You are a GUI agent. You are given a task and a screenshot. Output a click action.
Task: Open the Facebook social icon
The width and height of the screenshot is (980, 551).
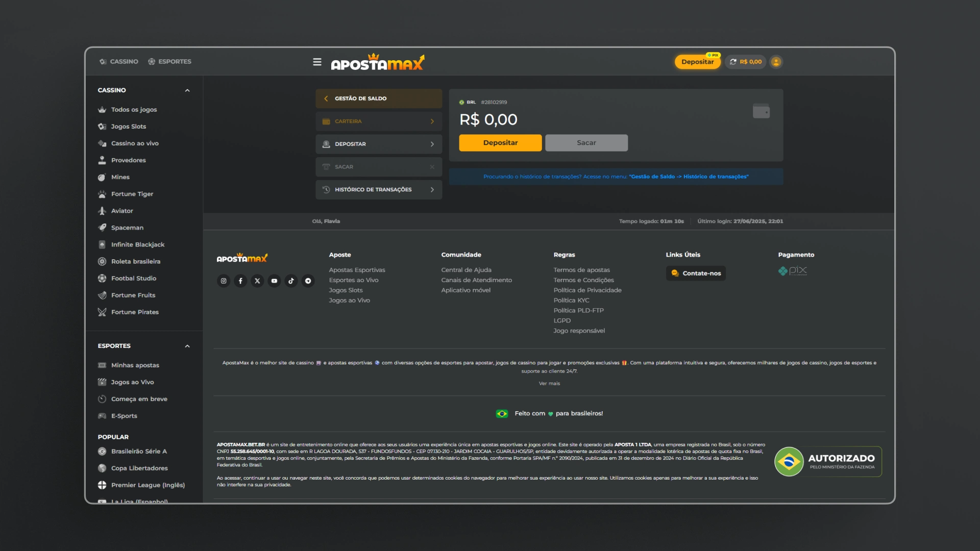coord(240,281)
